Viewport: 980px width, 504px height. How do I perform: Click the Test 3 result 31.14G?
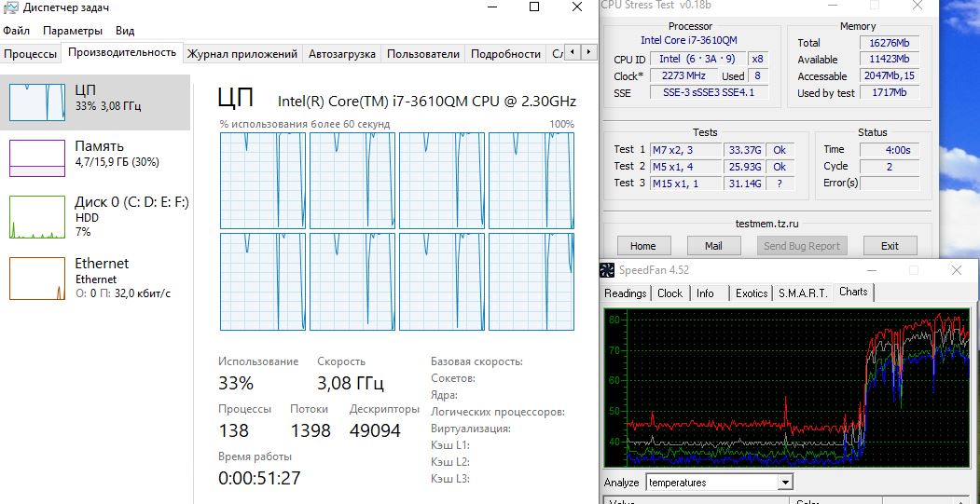coord(743,184)
